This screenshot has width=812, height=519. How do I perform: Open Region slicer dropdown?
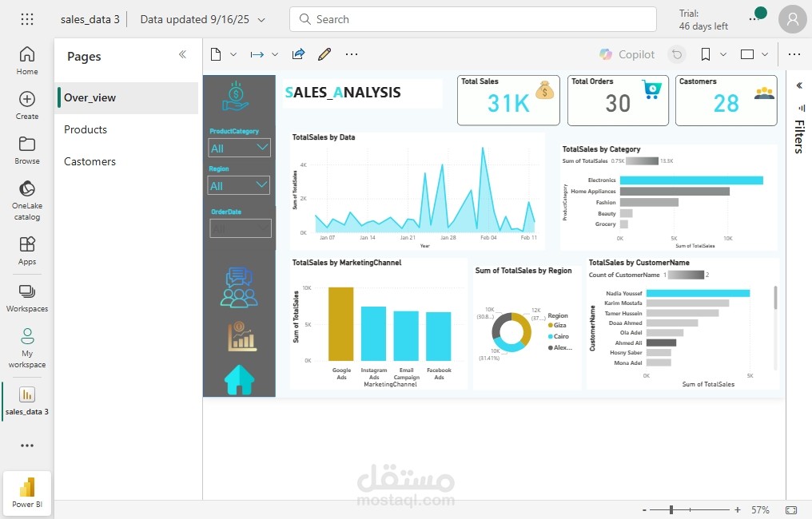point(239,186)
